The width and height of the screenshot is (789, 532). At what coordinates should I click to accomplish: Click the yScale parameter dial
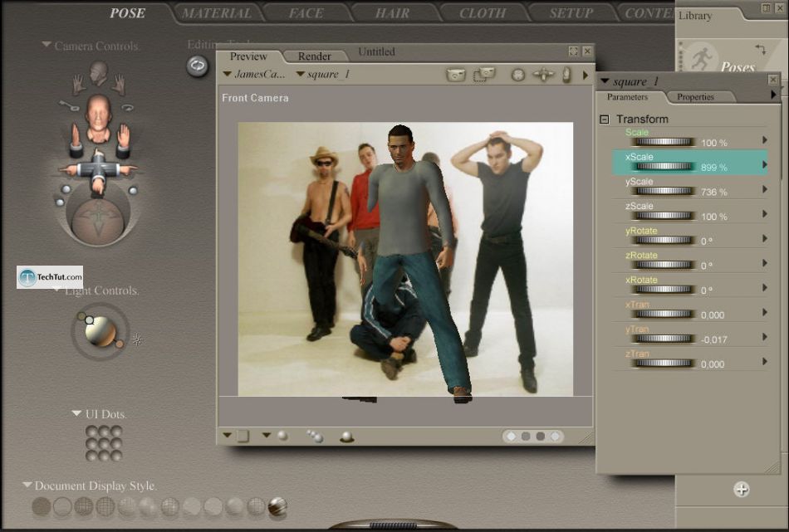click(x=664, y=191)
